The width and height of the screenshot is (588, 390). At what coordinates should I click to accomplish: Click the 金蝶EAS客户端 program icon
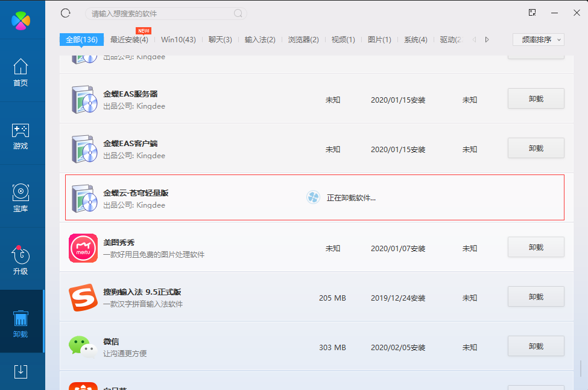84,149
